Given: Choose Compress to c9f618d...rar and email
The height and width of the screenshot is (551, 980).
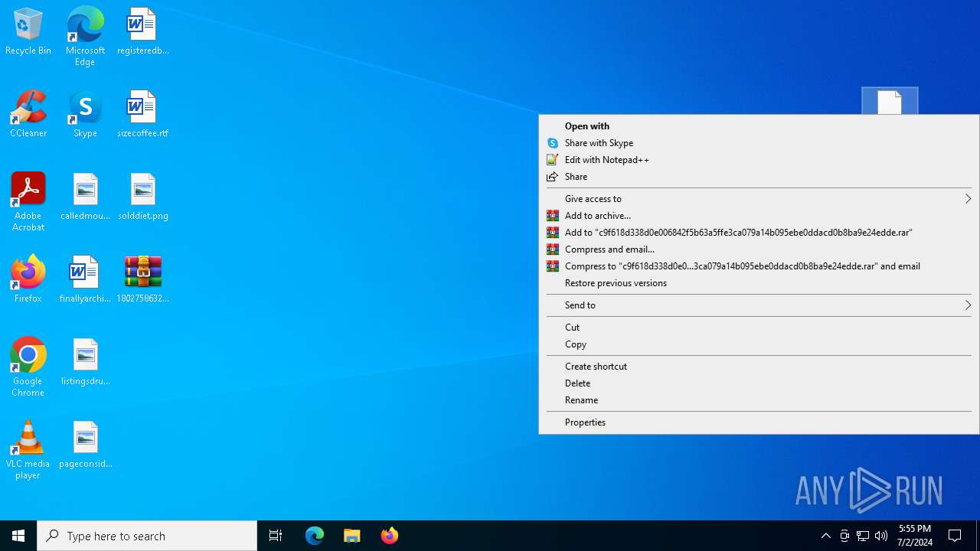Looking at the screenshot, I should pyautogui.click(x=759, y=266).
